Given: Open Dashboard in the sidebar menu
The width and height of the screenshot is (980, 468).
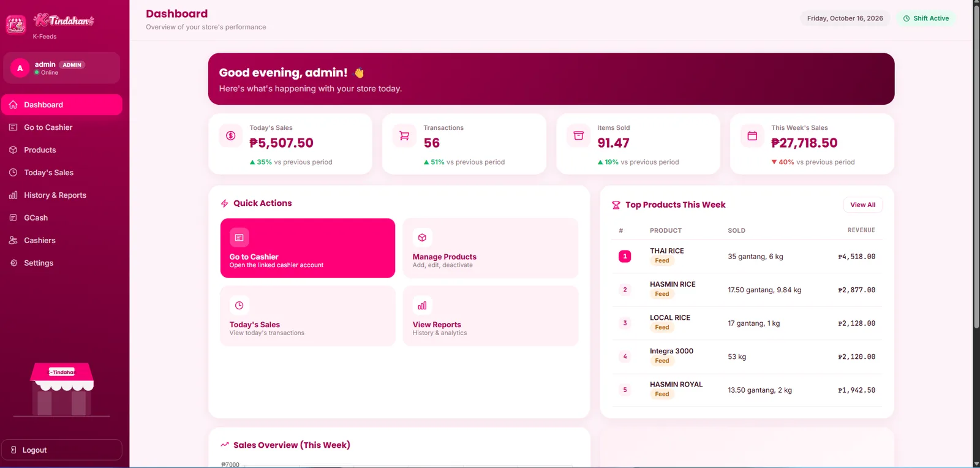Looking at the screenshot, I should (62, 105).
